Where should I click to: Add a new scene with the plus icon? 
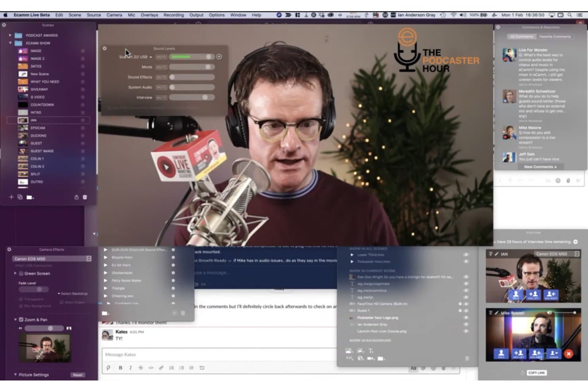11,197
